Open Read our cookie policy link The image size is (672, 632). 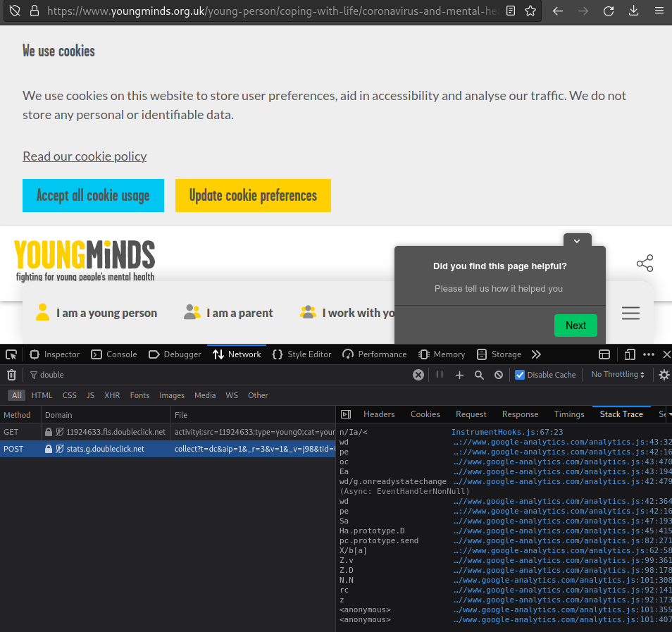85,156
